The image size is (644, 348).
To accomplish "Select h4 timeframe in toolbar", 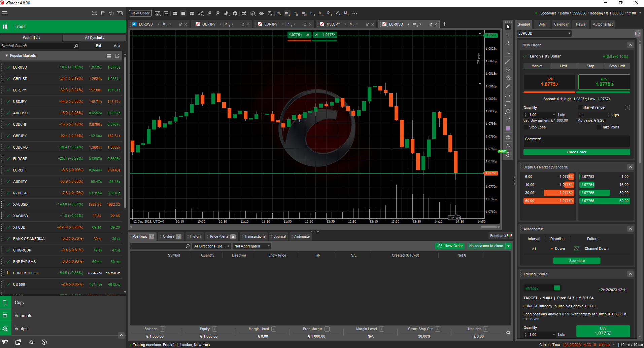I will click(321, 13).
